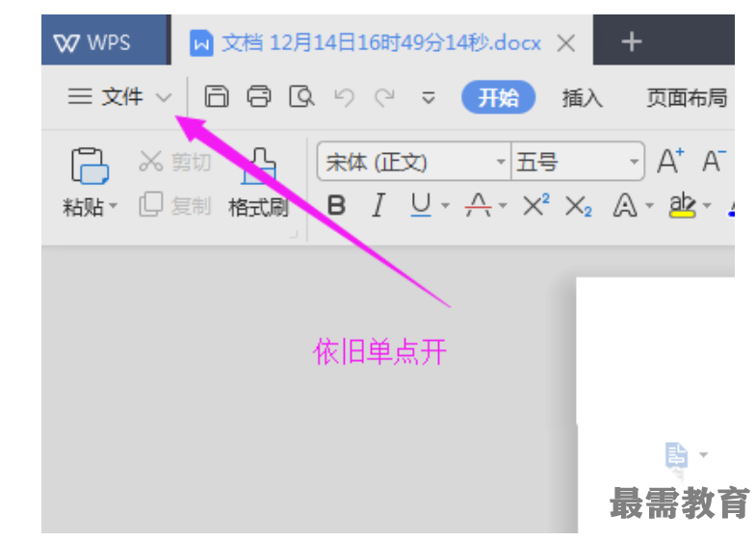The image size is (756, 541).
Task: Expand the text effects dropdown arrow
Action: (649, 206)
